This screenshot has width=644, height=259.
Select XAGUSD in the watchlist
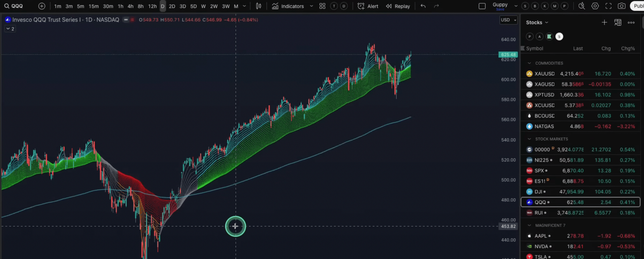pos(581,84)
